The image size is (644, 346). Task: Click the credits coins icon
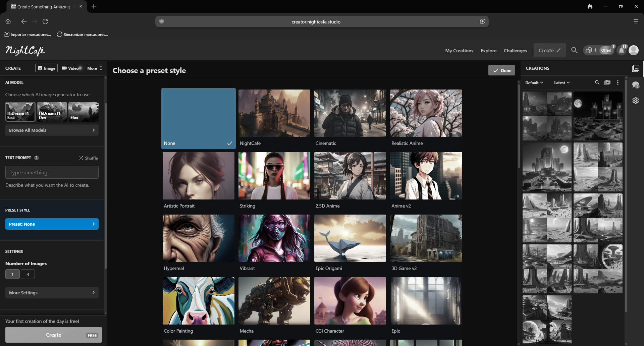pos(589,50)
